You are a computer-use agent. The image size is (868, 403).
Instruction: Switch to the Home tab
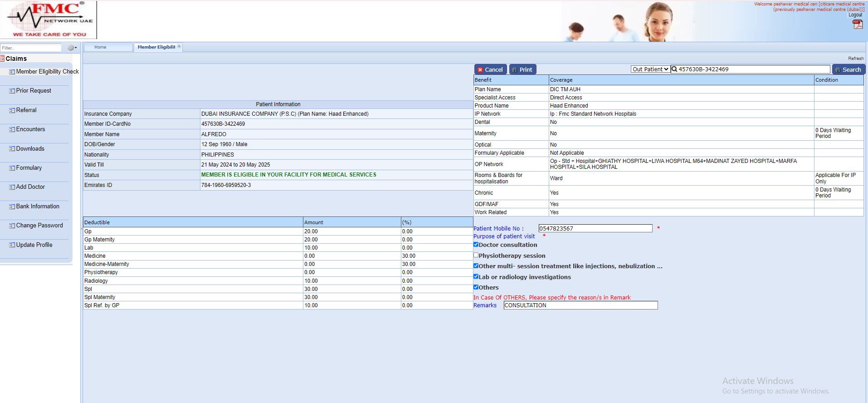coord(100,47)
